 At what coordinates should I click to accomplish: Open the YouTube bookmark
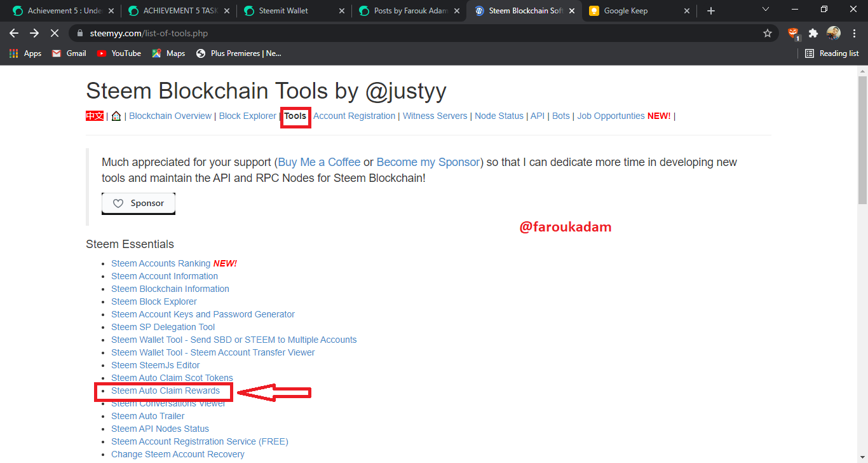tap(119, 53)
